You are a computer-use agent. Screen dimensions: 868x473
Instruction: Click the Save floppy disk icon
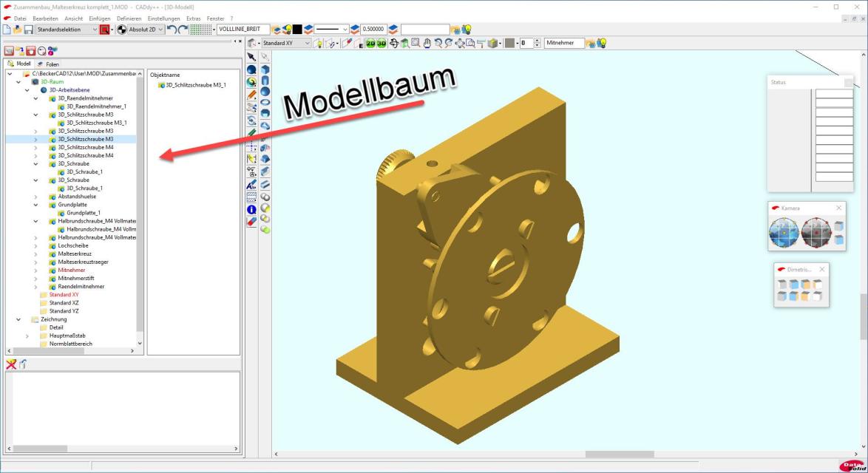tap(28, 30)
